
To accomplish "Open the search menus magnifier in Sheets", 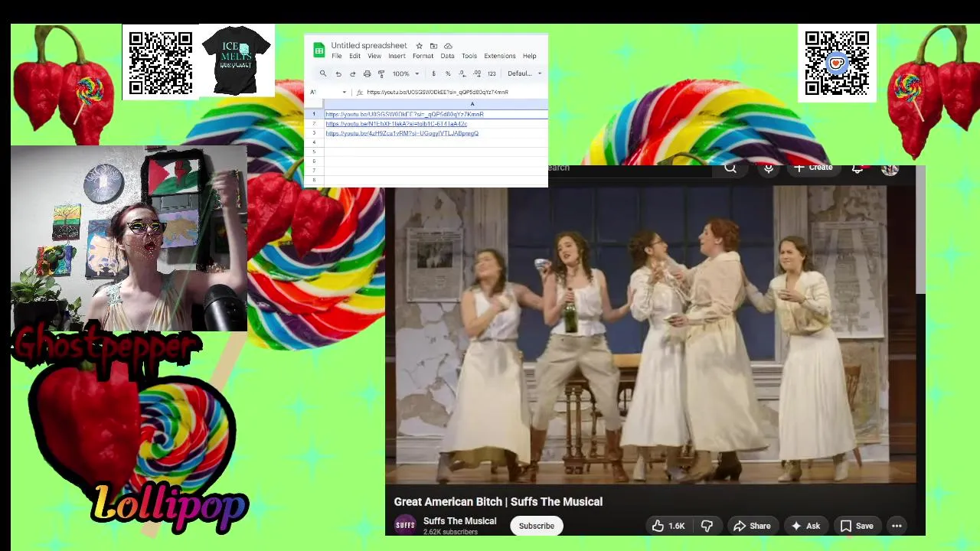I will [x=323, y=73].
